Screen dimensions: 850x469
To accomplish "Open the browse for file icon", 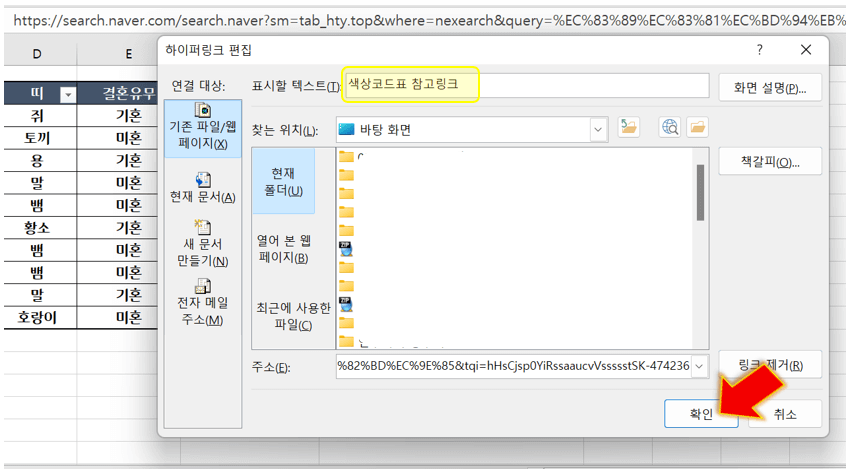I will (698, 127).
